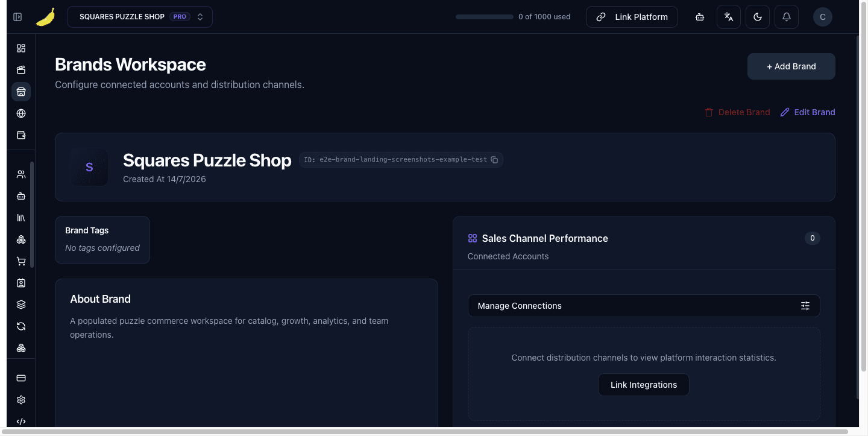Click the Edit Brand link
This screenshot has height=436, width=868.
(x=808, y=112)
